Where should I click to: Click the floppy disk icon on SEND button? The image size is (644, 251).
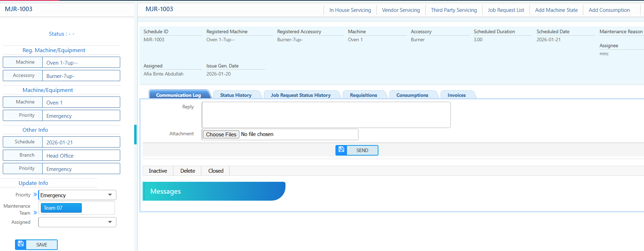341,150
